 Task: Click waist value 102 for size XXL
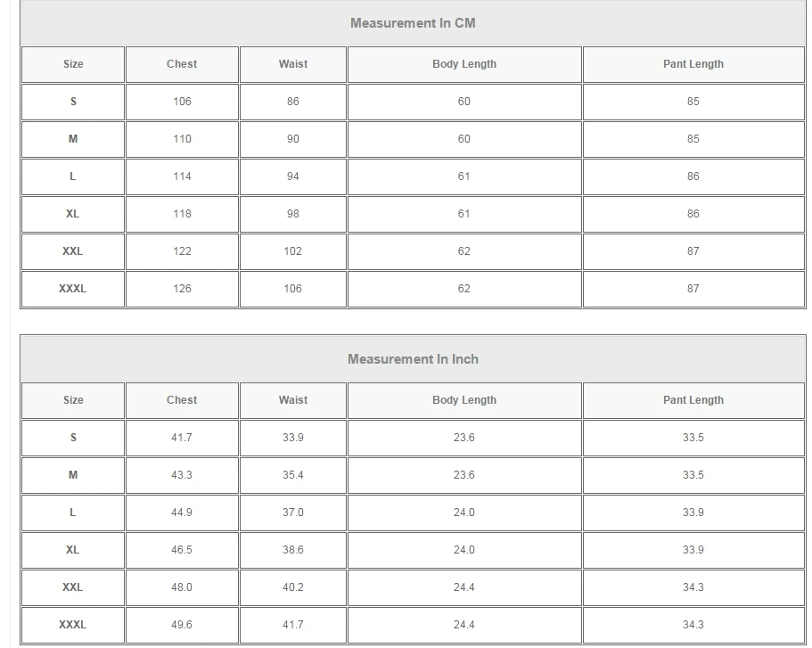point(292,251)
